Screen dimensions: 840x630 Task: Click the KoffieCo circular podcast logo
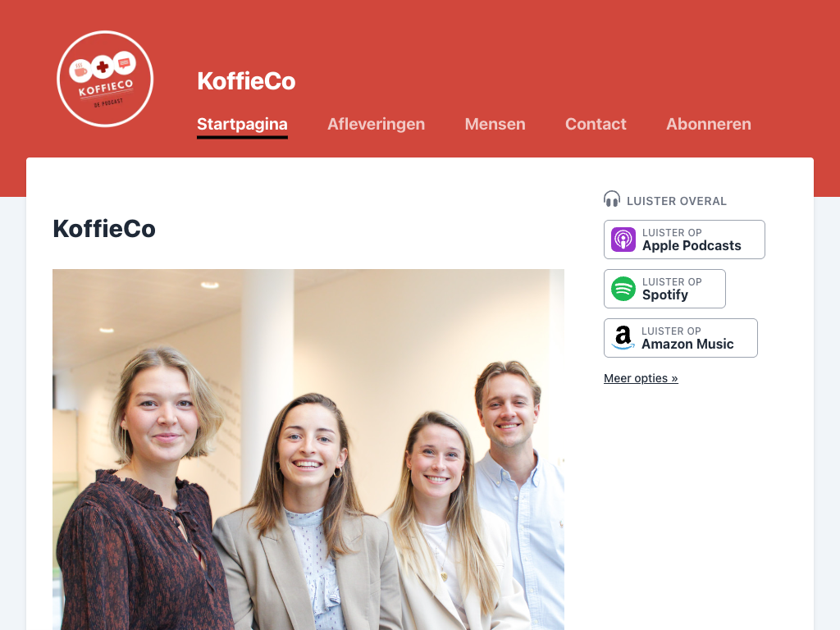105,79
